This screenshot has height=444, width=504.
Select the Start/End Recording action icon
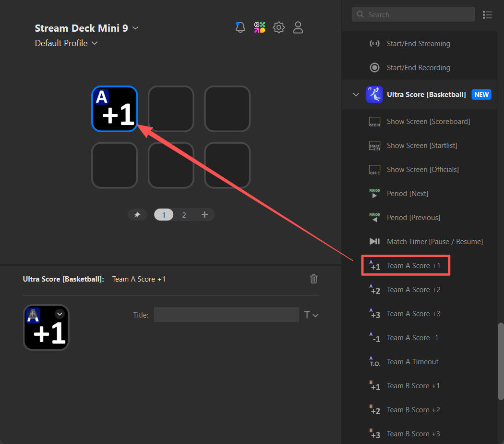point(374,67)
